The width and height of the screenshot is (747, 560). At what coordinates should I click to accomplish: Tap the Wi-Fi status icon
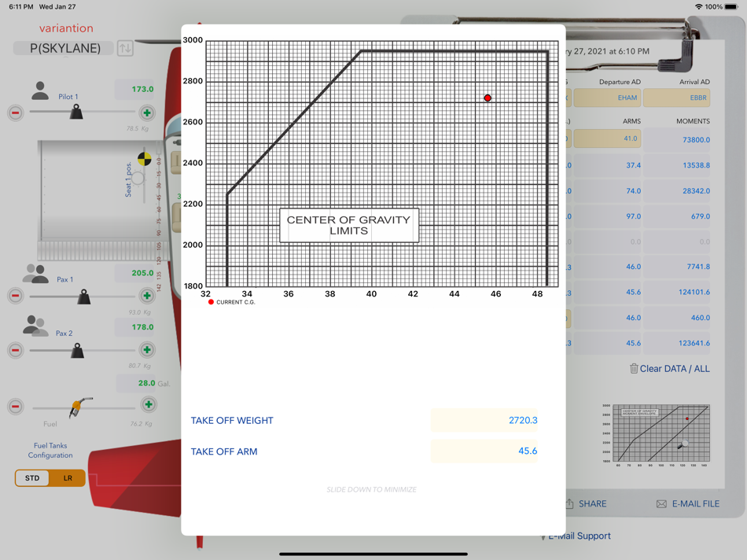click(699, 6)
